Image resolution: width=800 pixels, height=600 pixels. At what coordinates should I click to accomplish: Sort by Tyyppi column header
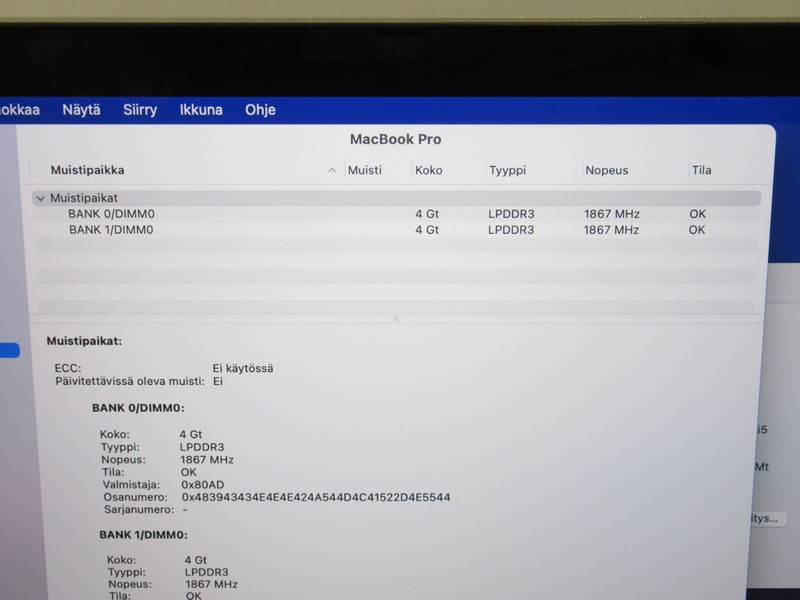[x=507, y=170]
